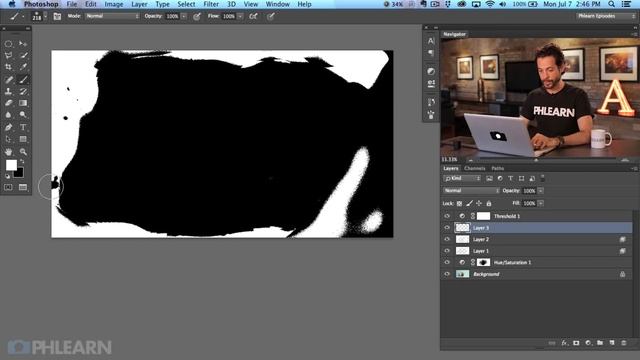Open layer Fill dropdown arrow
Screen dimensions: 640x360
pos(541,203)
